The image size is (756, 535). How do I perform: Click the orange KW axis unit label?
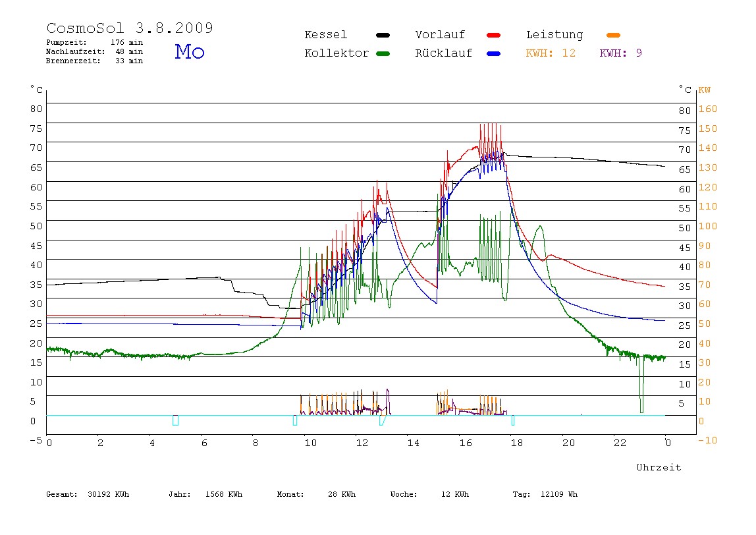click(x=705, y=90)
